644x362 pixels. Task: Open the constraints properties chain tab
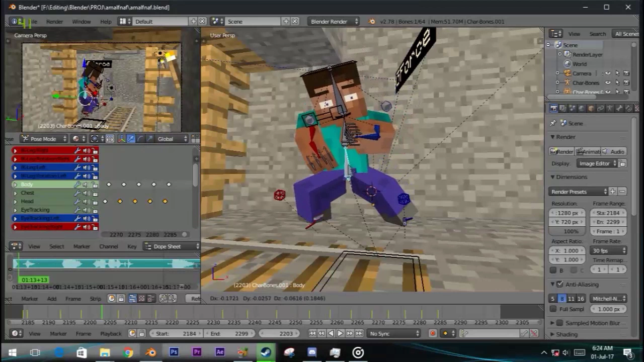[x=600, y=108]
